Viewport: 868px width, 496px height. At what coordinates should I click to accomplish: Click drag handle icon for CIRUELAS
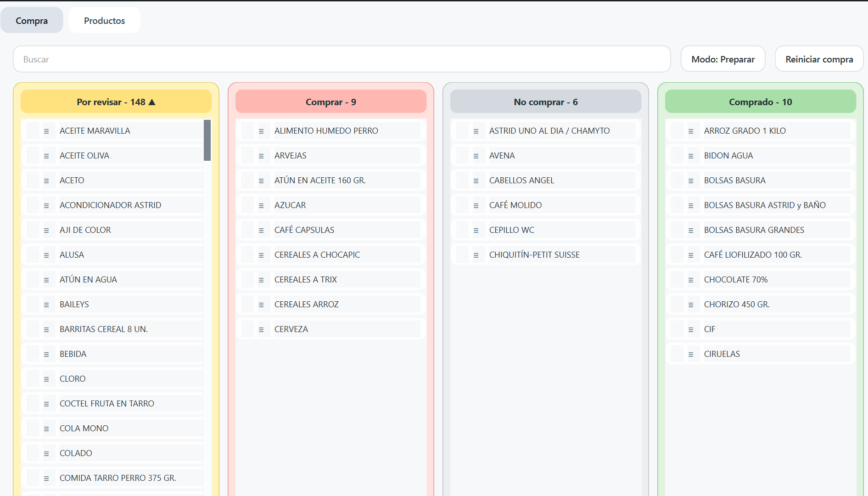point(691,355)
